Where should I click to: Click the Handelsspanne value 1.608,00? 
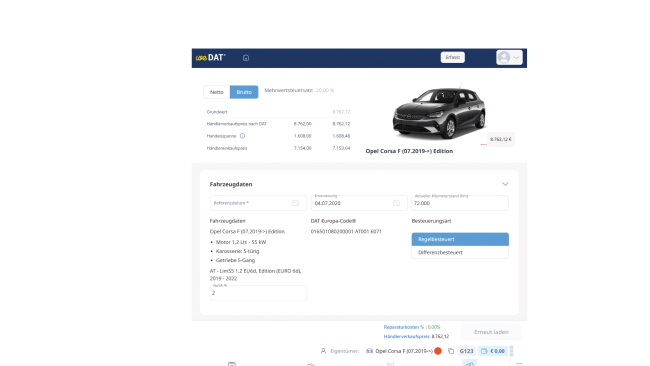click(x=303, y=136)
